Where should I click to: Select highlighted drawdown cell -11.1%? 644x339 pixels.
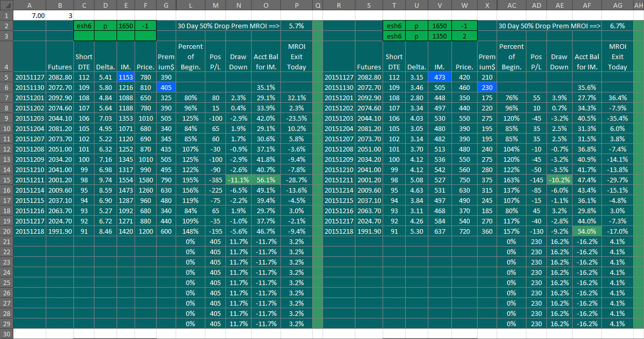(x=238, y=180)
